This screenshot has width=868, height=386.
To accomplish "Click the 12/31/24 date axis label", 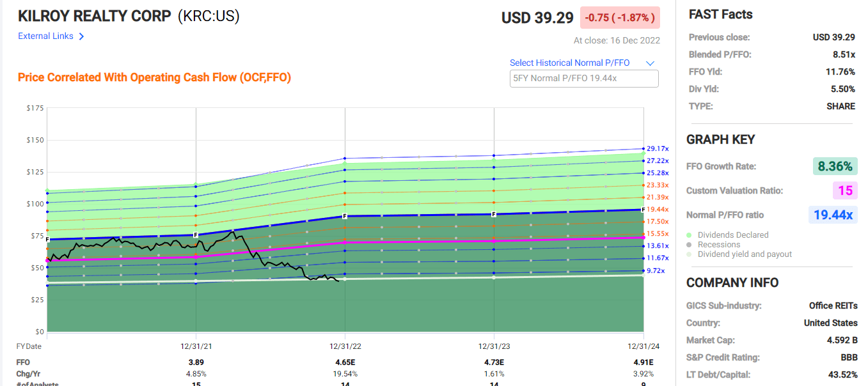I will point(643,346).
